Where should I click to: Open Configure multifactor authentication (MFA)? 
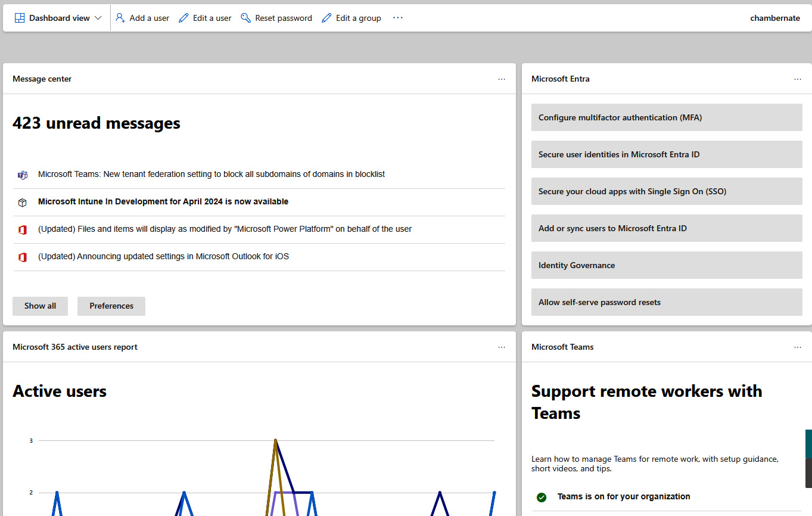[x=667, y=117]
